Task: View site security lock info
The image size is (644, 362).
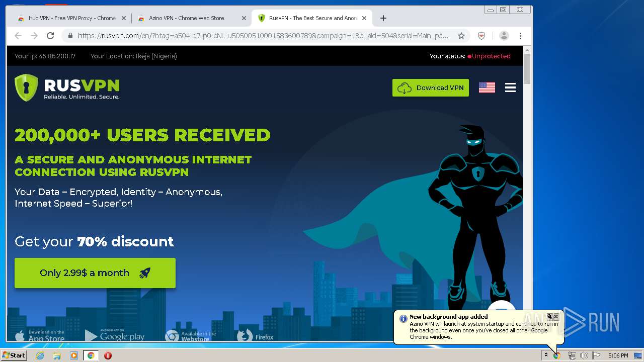Action: [70, 36]
